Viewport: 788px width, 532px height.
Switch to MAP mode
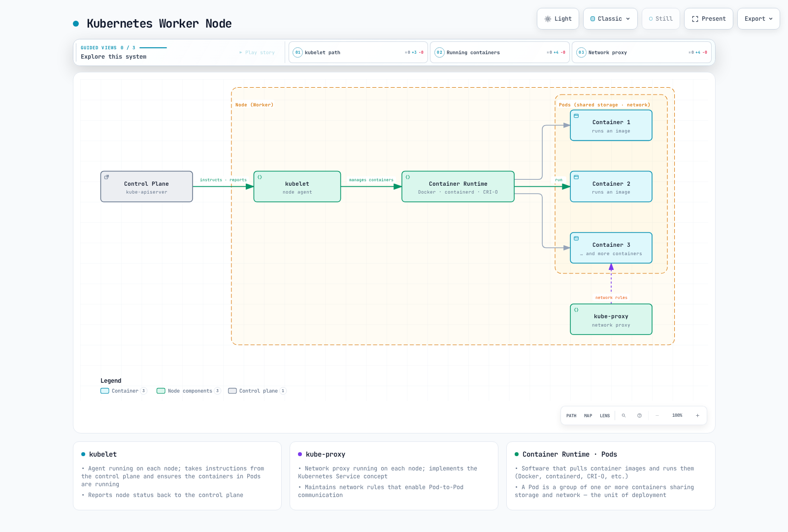[588, 416]
